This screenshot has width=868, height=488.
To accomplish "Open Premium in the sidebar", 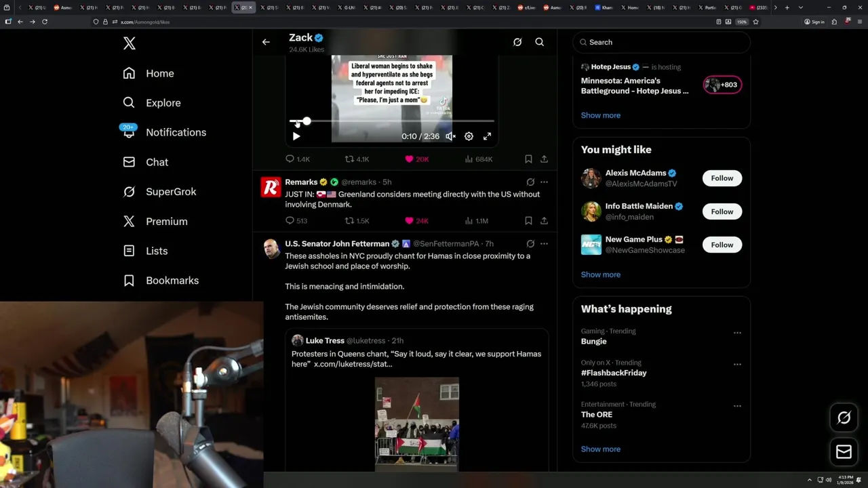I will coord(155,221).
